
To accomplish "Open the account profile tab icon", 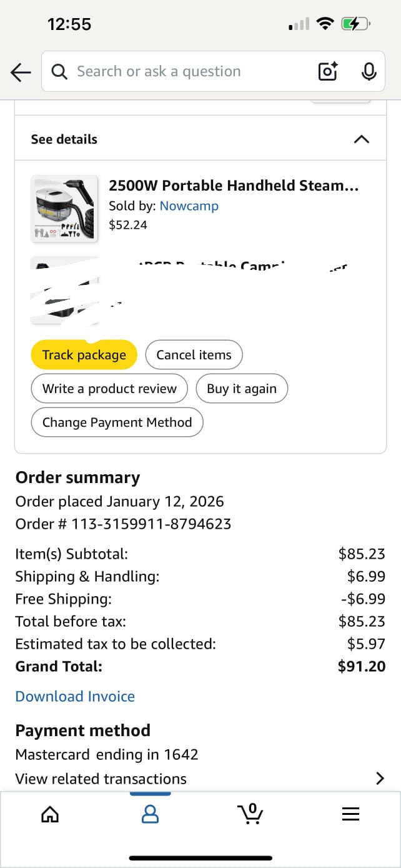I will click(150, 814).
